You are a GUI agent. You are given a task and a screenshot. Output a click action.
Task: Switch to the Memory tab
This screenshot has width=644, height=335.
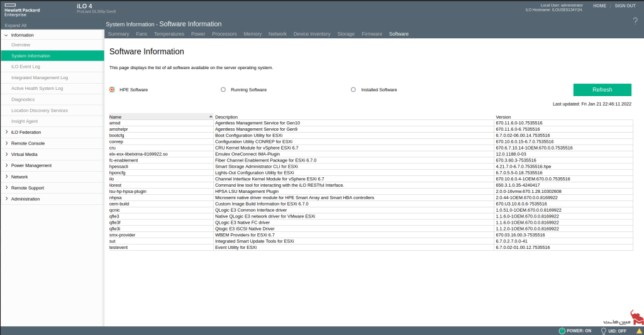point(252,34)
